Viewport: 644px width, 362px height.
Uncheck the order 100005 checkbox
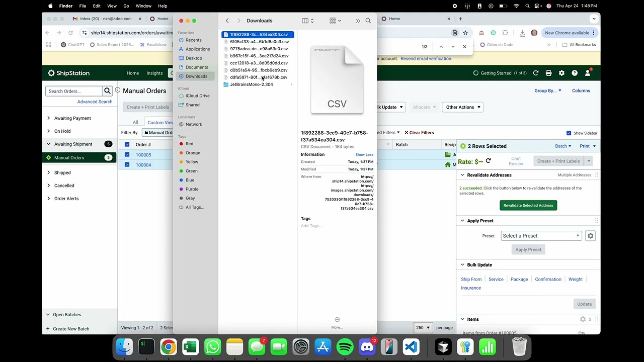click(127, 155)
